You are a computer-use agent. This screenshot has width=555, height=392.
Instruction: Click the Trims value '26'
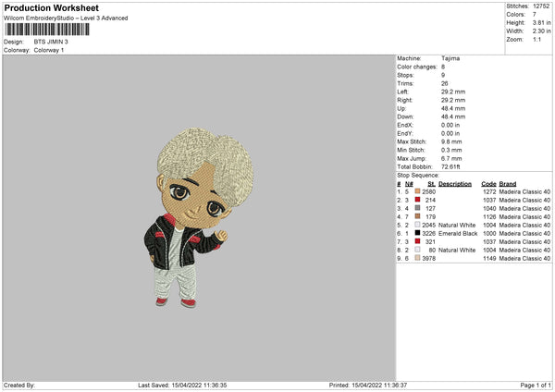445,83
